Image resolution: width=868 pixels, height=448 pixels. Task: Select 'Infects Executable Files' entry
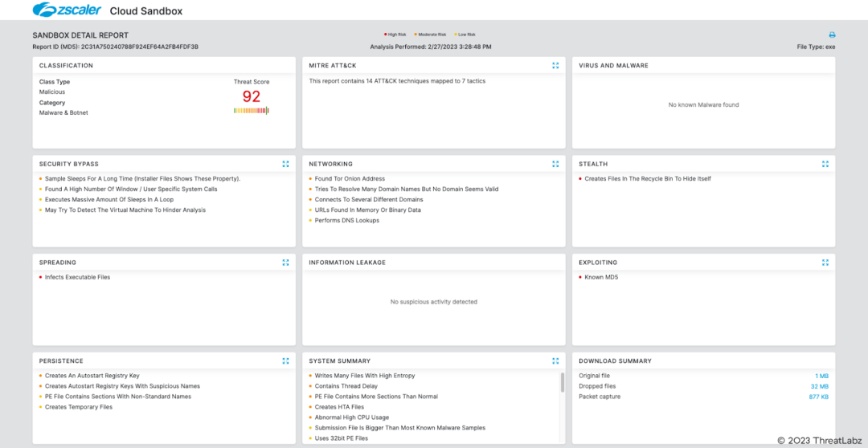tap(77, 277)
